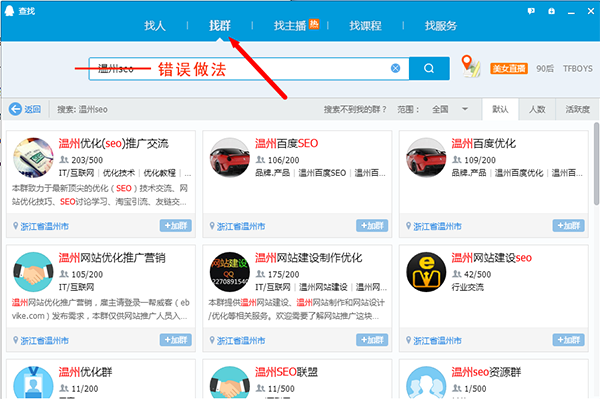The width and height of the screenshot is (600, 399).
Task: Click 浙江省温州市 location under 温州网站优化推广营销
Action: pos(44,340)
